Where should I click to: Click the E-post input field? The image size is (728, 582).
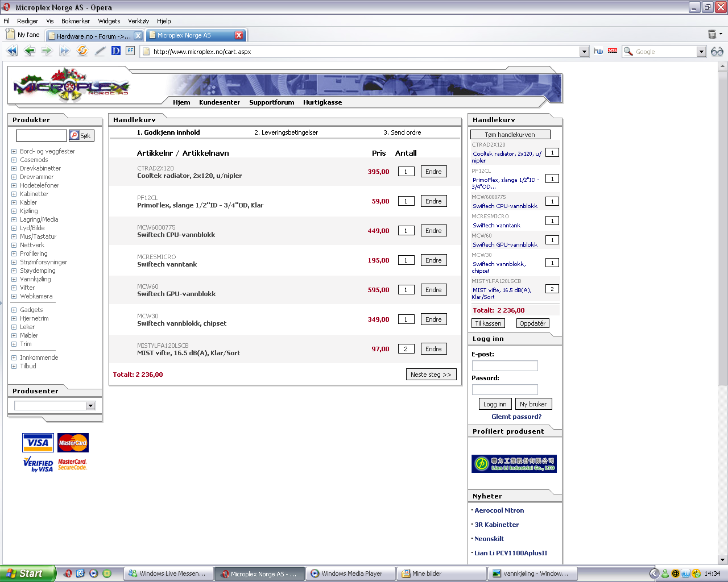504,365
